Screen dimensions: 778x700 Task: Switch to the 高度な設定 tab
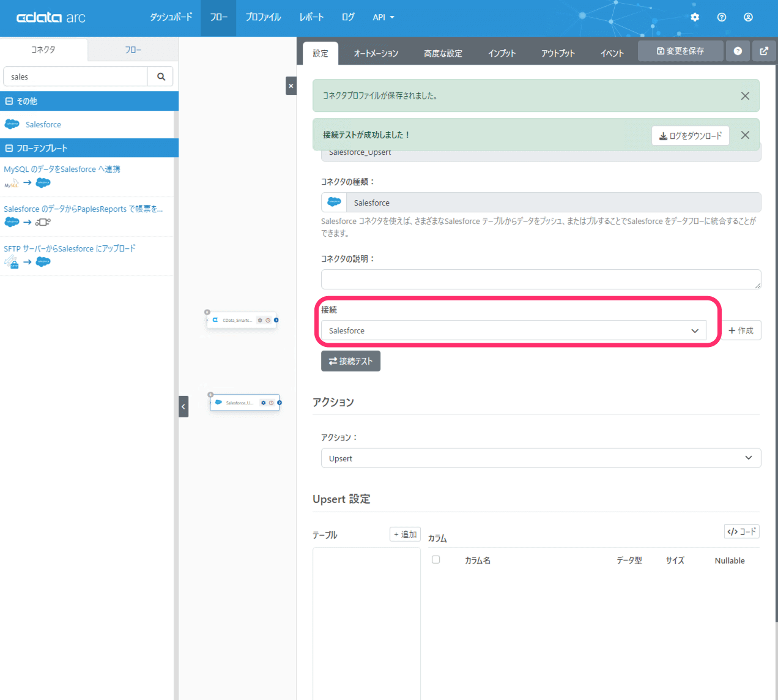443,53
